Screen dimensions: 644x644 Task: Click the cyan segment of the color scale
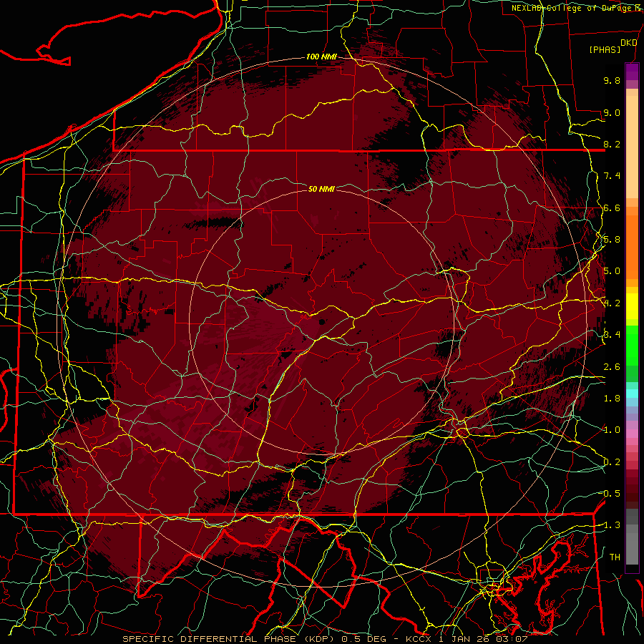point(632,394)
